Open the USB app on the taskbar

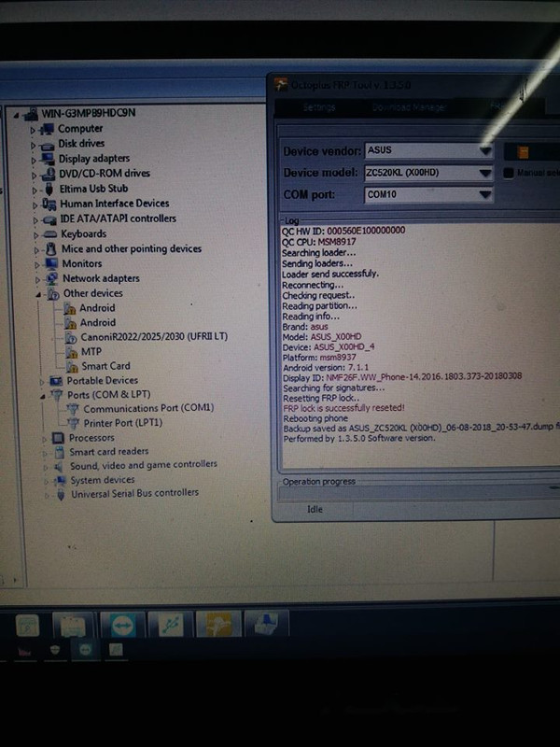pos(171,625)
